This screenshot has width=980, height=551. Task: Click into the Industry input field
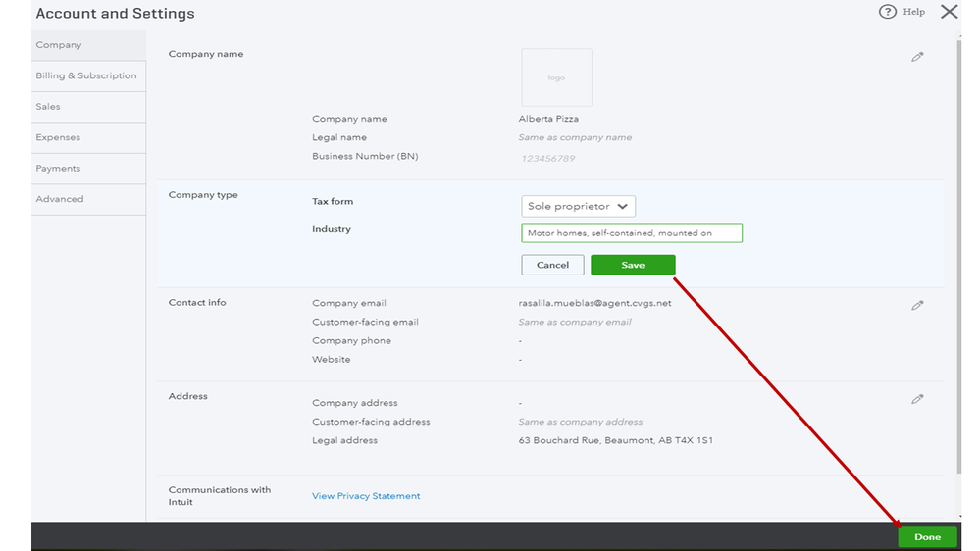pyautogui.click(x=632, y=233)
